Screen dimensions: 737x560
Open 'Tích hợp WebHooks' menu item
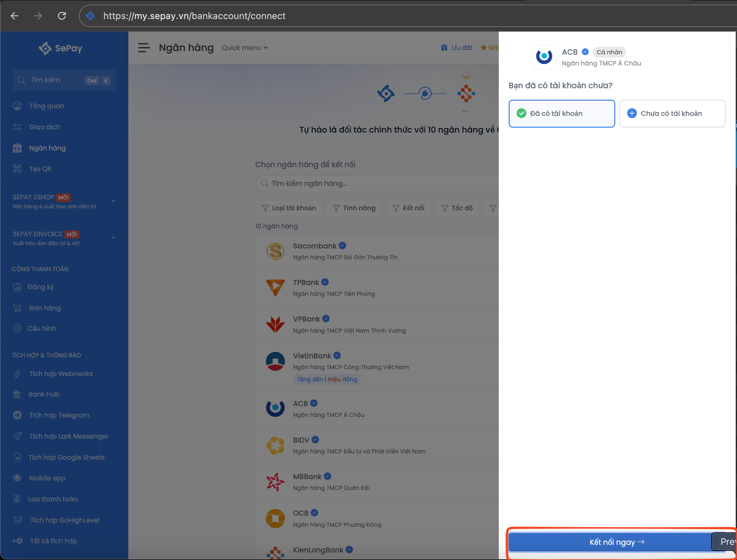[x=61, y=374]
